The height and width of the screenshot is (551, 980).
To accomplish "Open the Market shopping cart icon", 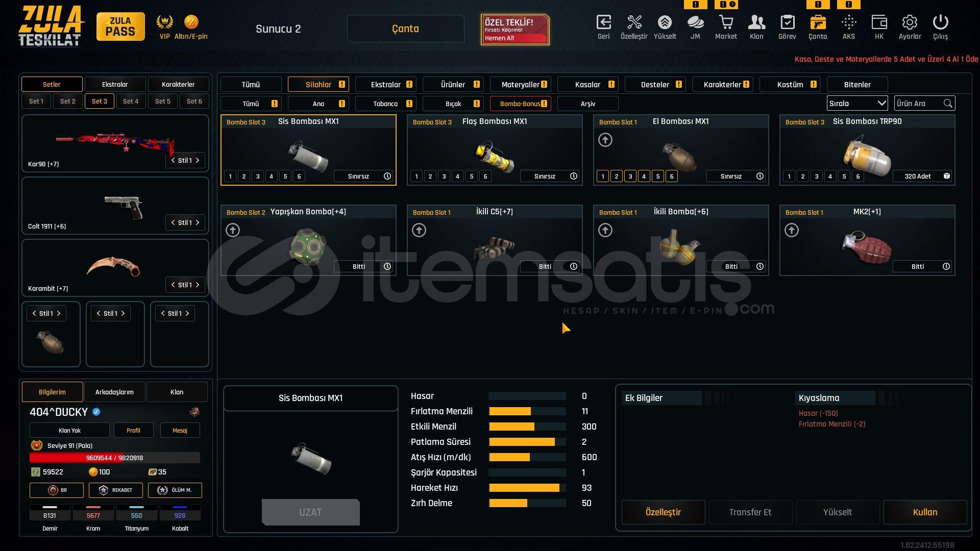I will click(726, 23).
